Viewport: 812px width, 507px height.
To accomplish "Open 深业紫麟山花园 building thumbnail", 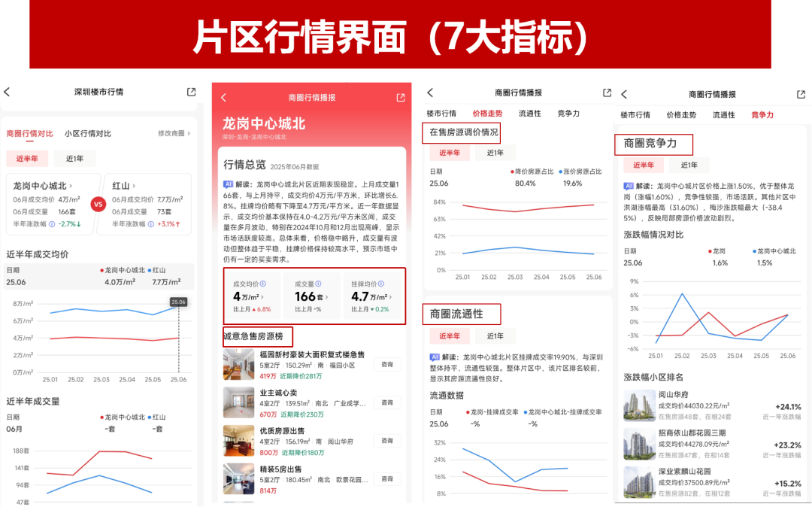I will 639,482.
